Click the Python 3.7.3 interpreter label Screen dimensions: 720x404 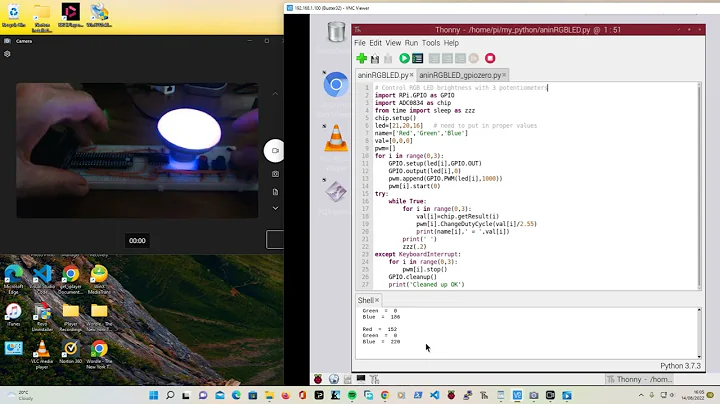click(680, 366)
